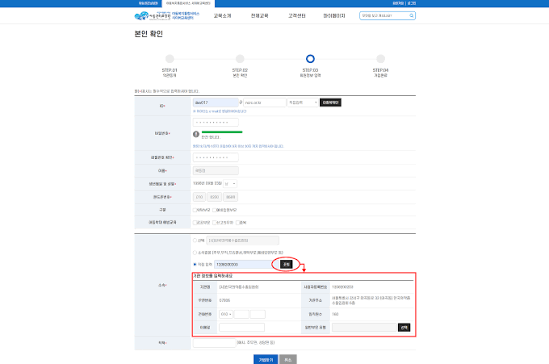
Task: Click the gray field beside the bottom black button
Action: 364,328
